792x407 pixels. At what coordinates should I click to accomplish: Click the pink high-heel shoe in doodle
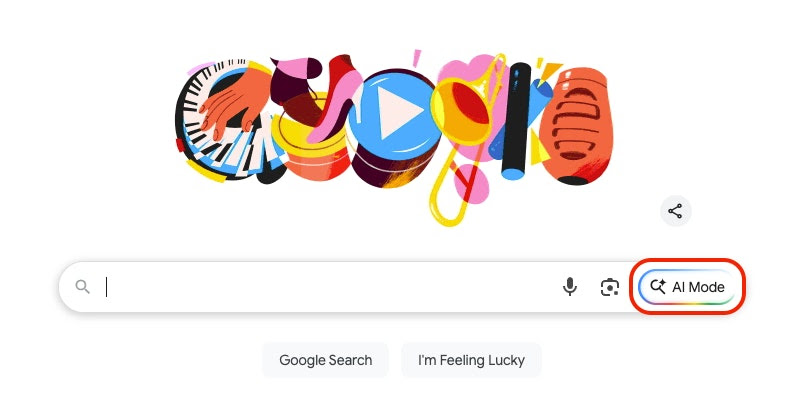click(x=334, y=98)
